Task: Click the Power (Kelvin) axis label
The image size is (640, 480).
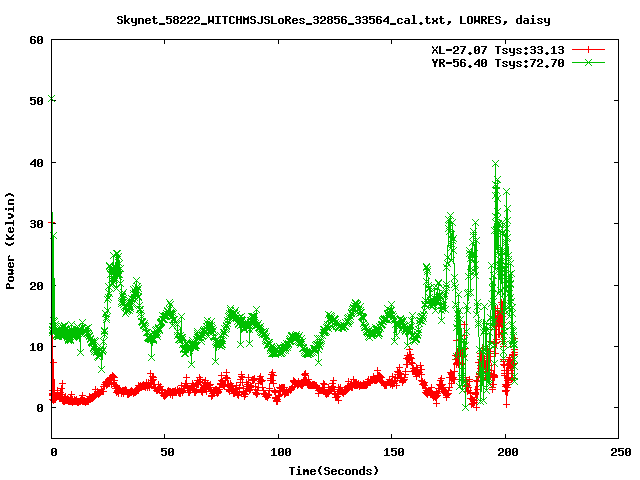Action: (10, 241)
